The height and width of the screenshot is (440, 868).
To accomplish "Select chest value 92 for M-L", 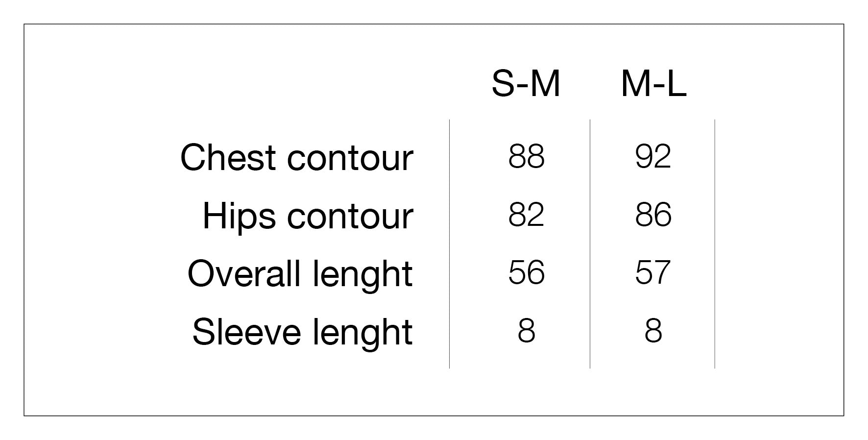I will pyautogui.click(x=653, y=157).
